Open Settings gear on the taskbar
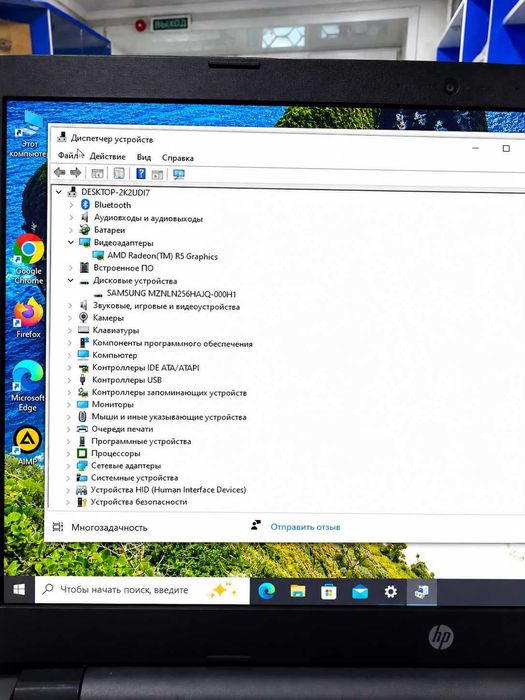 391,592
